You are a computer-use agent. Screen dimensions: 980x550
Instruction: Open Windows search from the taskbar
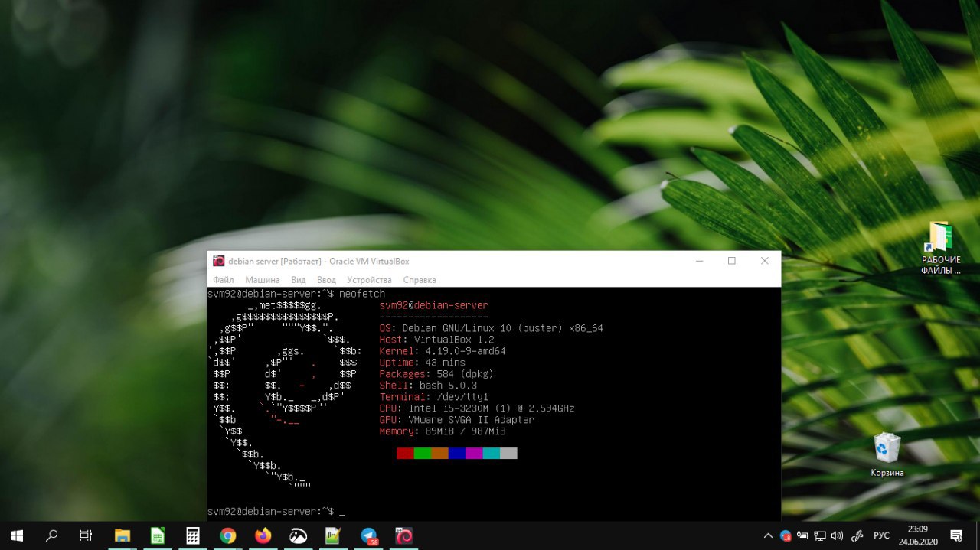51,535
